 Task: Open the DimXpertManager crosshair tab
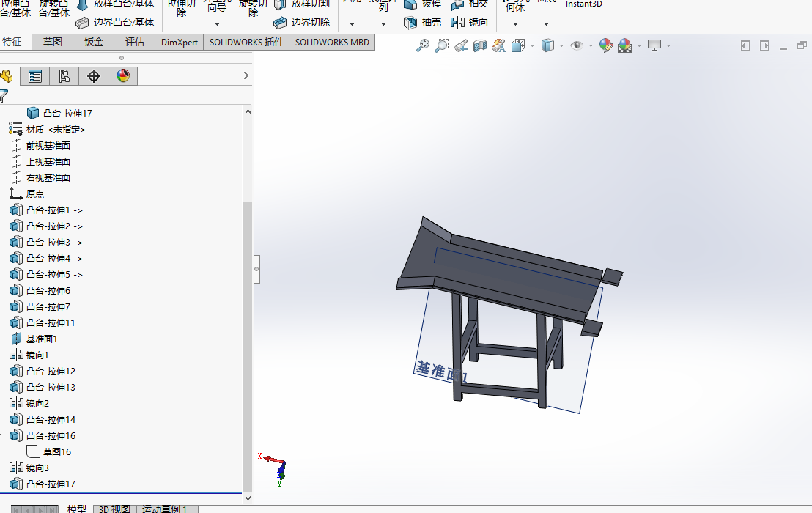pyautogui.click(x=93, y=76)
